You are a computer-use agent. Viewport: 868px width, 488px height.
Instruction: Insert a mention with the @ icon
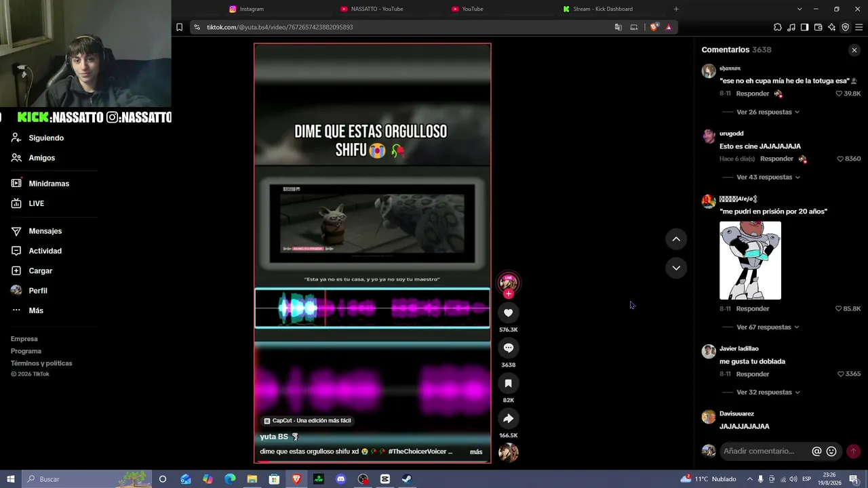tap(816, 451)
